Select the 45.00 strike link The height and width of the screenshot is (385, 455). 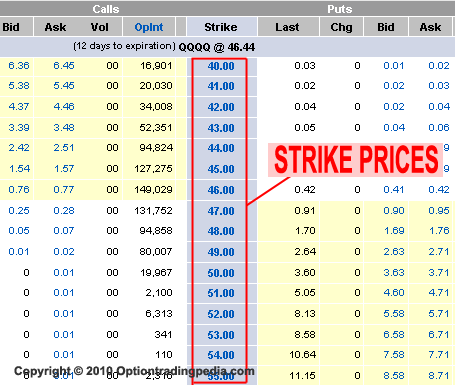[x=221, y=169]
